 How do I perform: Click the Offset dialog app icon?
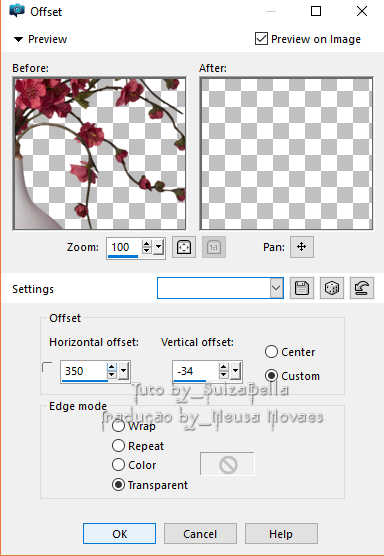pos(17,11)
